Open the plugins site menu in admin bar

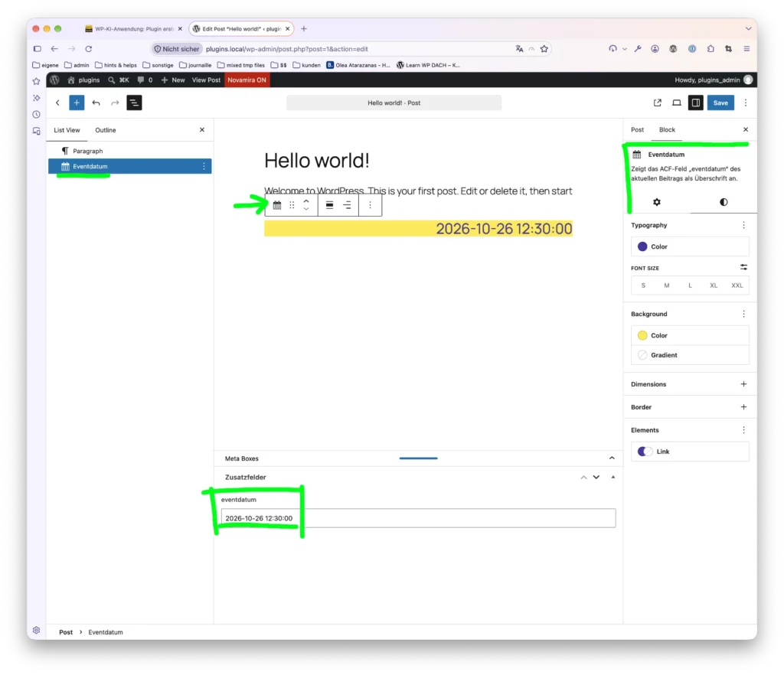[x=83, y=80]
